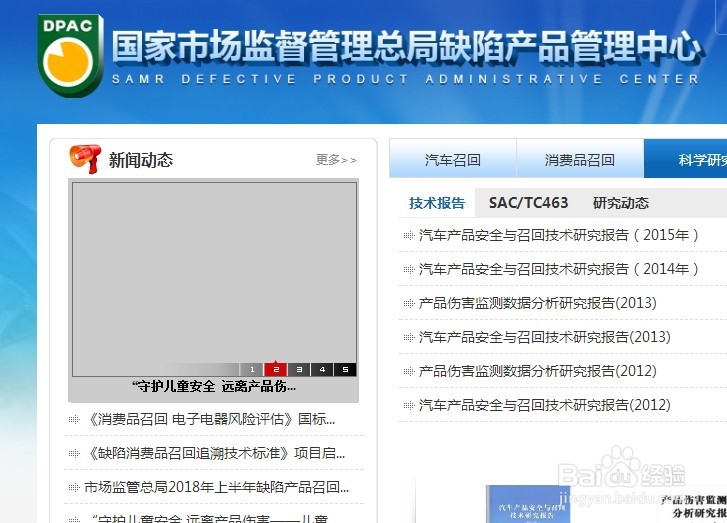Open 产品伤害监测数据分析研究报告(2012)

click(x=537, y=371)
